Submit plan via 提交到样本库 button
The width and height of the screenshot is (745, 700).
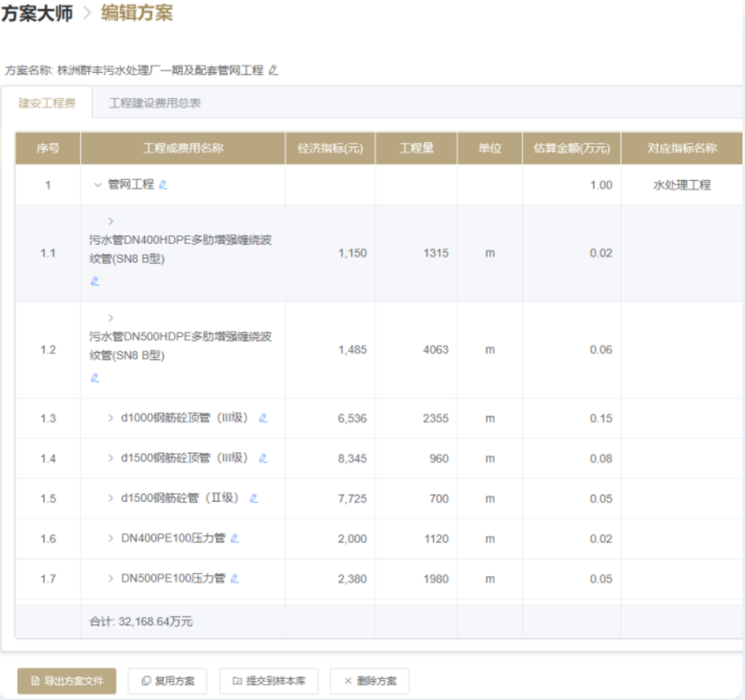pyautogui.click(x=269, y=681)
